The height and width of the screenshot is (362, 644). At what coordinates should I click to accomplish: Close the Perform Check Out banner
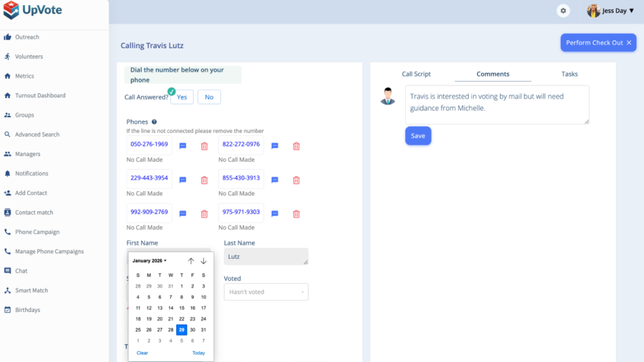pyautogui.click(x=629, y=43)
